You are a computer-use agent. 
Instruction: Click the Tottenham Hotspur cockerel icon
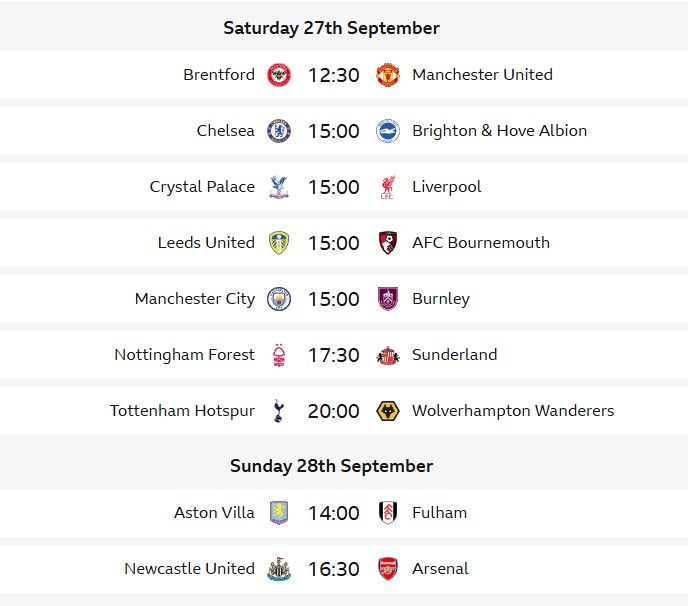point(279,411)
